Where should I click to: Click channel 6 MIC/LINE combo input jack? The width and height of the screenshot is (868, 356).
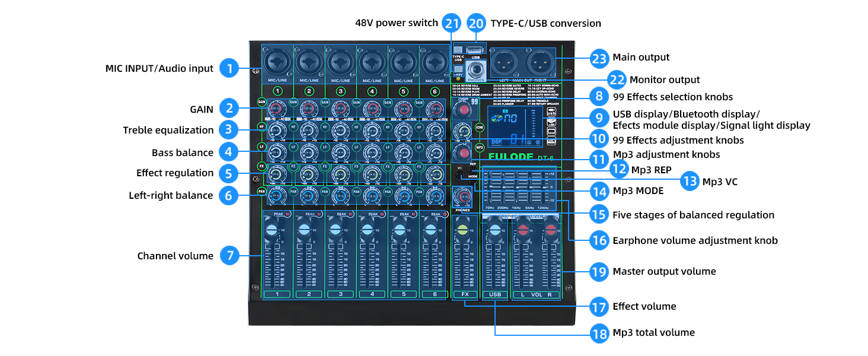[x=436, y=62]
